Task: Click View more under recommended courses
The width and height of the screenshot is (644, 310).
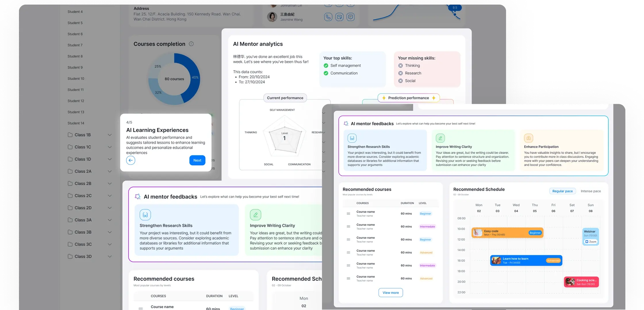Action: pos(390,293)
